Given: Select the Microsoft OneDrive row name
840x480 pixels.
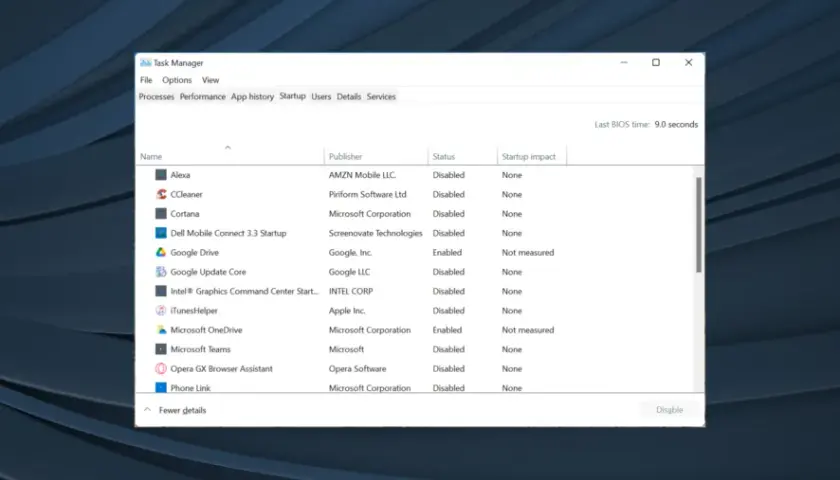Looking at the screenshot, I should pyautogui.click(x=206, y=329).
